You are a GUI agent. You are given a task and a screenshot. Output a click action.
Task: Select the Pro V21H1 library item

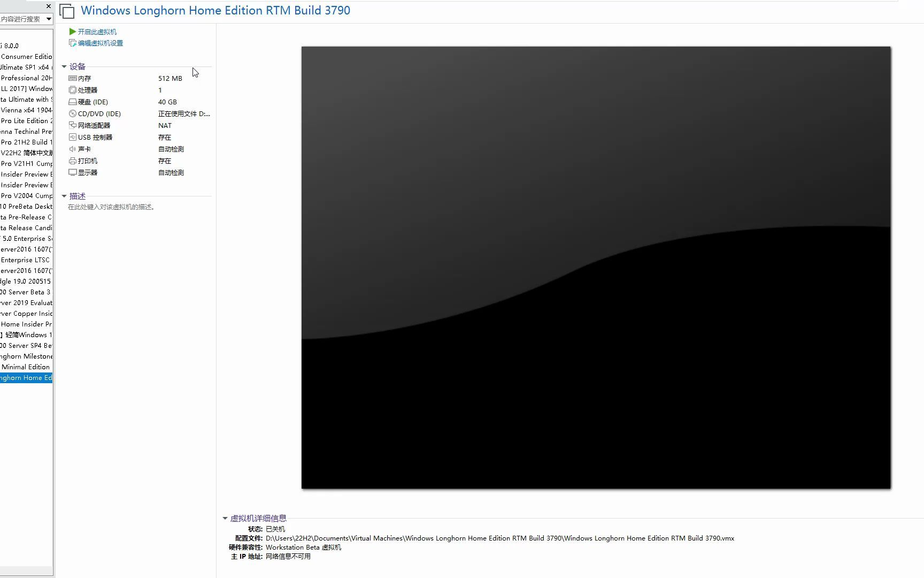[26, 164]
